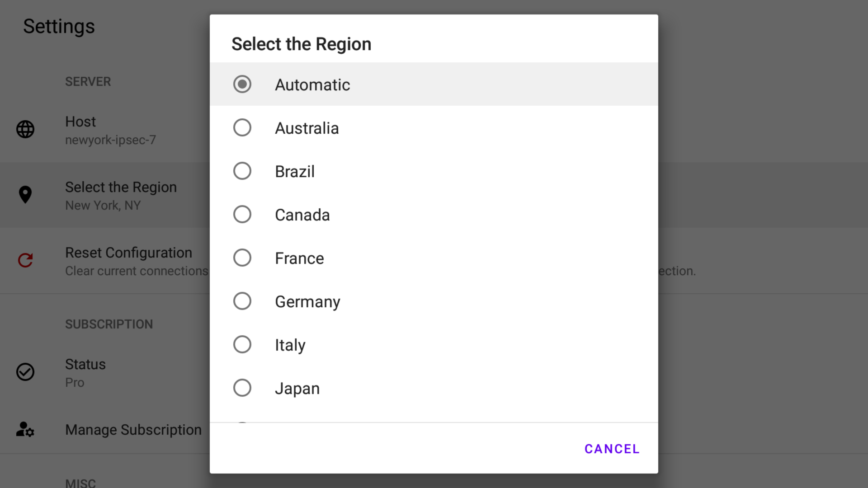Select the Automatic region option

pos(242,84)
